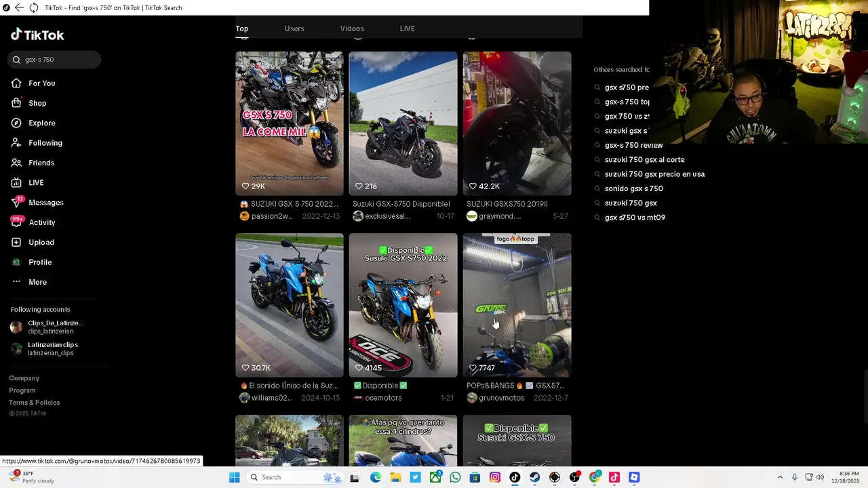The width and height of the screenshot is (868, 488).
Task: Visit passion2w... user profile
Action: click(267, 216)
